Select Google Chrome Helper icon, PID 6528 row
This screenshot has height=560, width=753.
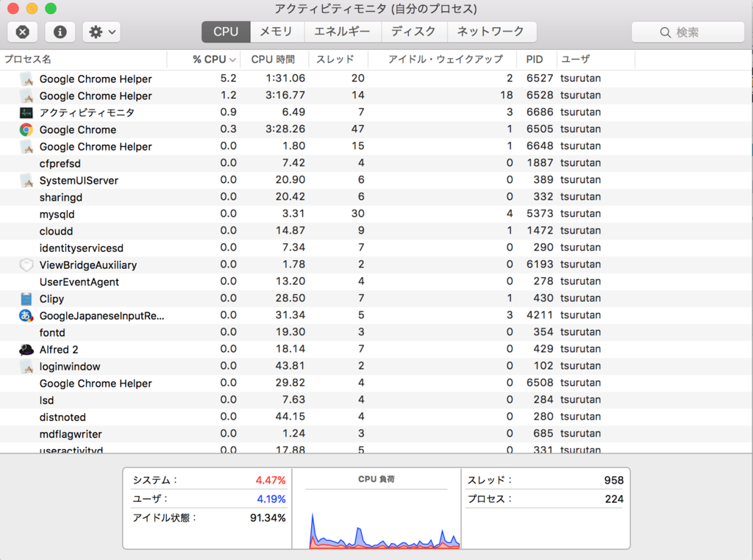coord(26,96)
